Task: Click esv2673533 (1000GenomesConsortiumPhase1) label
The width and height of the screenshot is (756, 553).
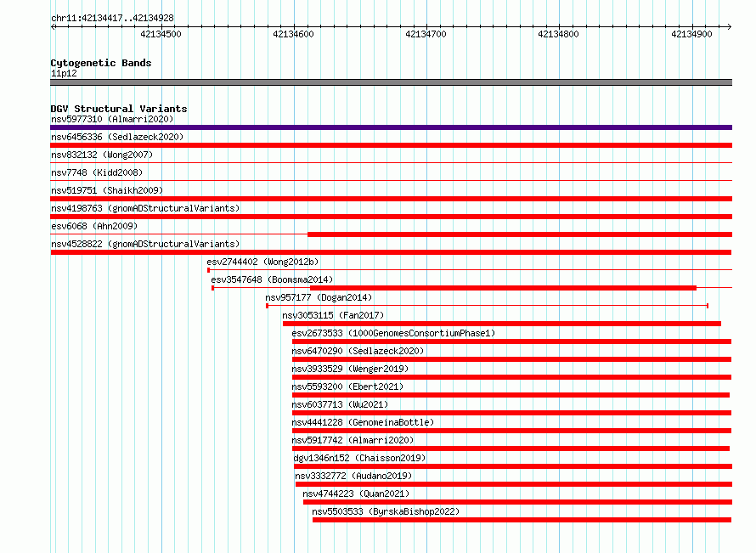Action: 393,333
